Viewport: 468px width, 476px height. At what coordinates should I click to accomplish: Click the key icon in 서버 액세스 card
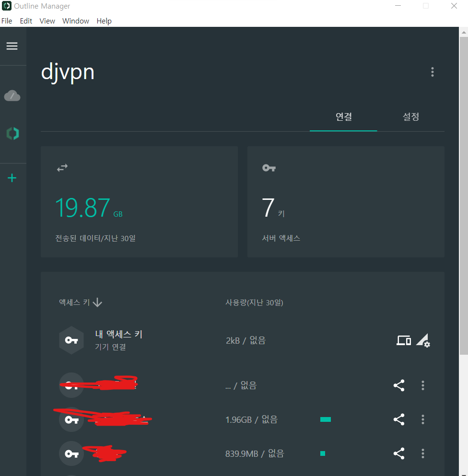[x=269, y=168]
